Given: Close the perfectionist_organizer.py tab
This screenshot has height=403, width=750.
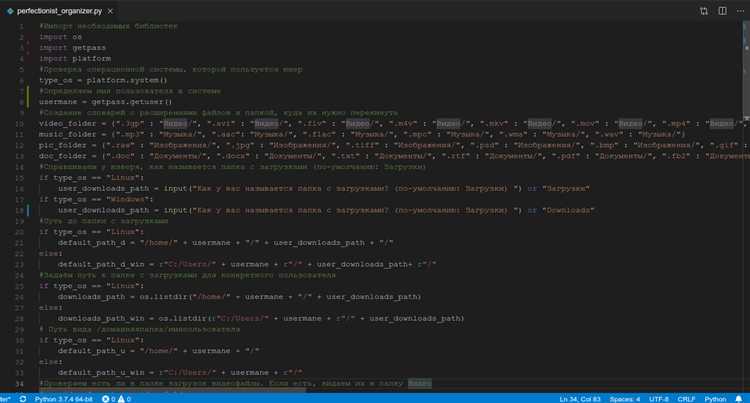Looking at the screenshot, I should [x=110, y=11].
